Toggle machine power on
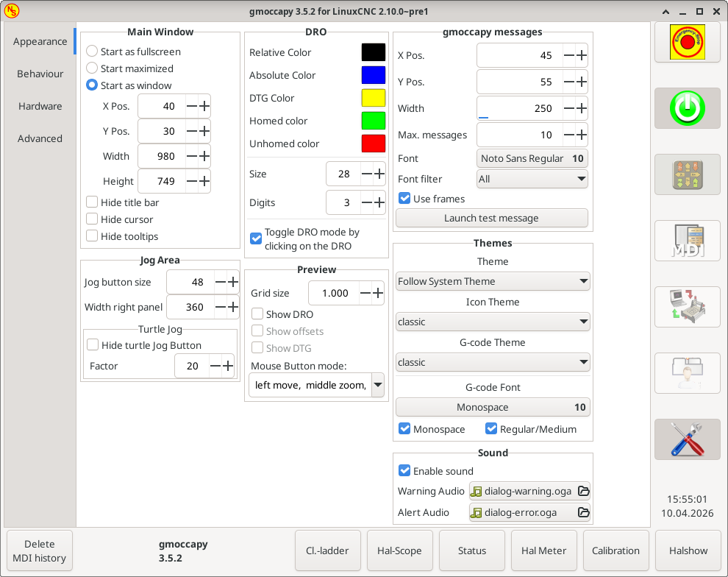 (687, 108)
